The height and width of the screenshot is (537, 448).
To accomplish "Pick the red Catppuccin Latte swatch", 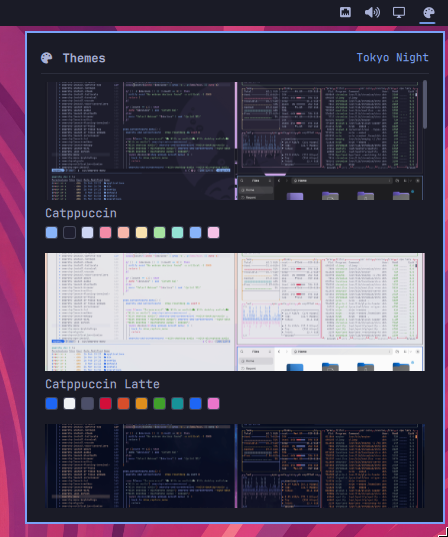I will point(105,403).
